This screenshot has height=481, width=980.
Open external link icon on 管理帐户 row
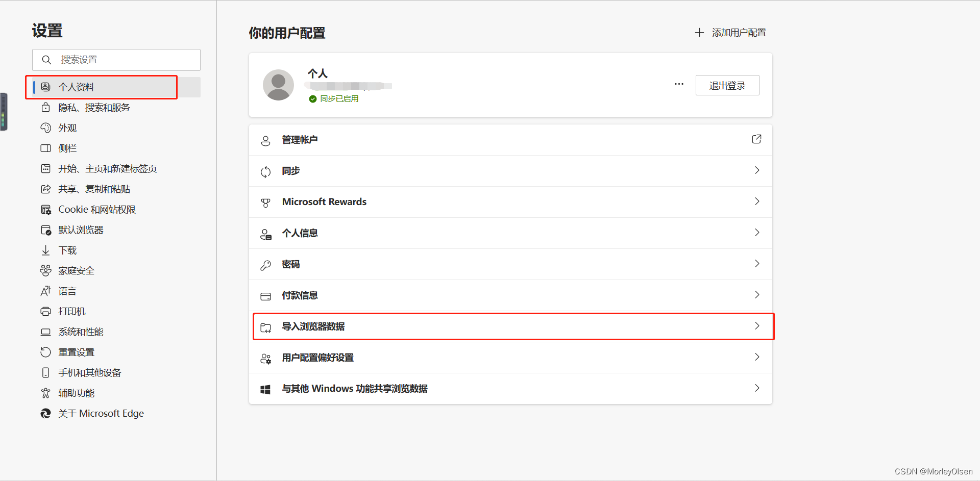(x=756, y=139)
